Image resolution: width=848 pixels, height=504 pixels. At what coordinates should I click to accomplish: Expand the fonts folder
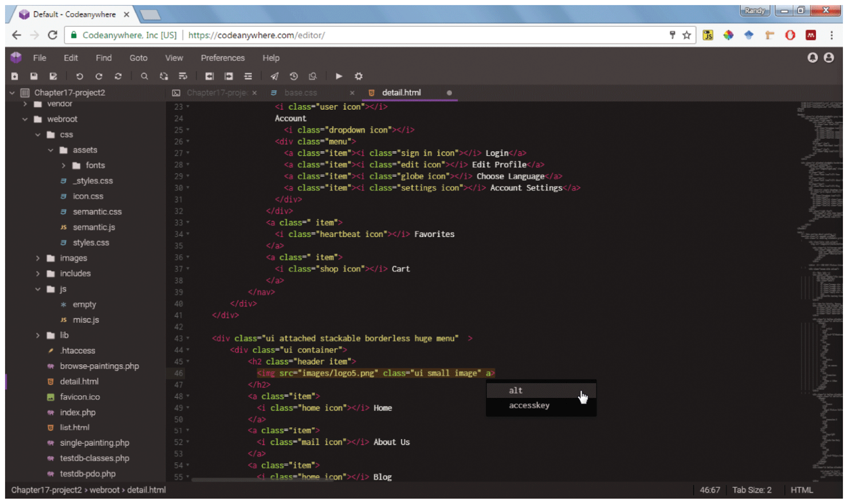64,166
